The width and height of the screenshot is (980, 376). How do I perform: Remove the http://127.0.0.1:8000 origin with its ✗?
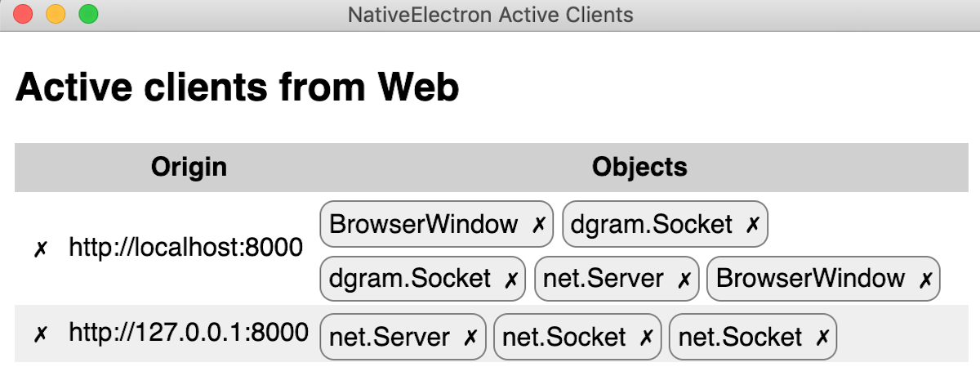click(39, 333)
